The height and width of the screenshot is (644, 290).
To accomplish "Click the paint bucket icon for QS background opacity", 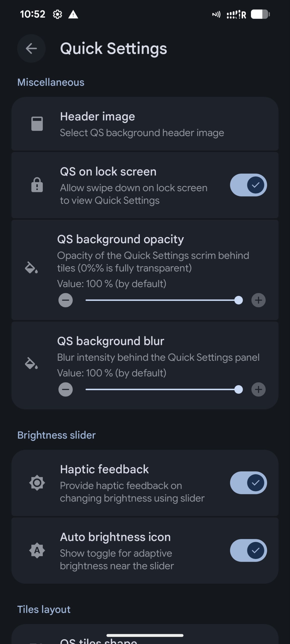I will (x=31, y=267).
